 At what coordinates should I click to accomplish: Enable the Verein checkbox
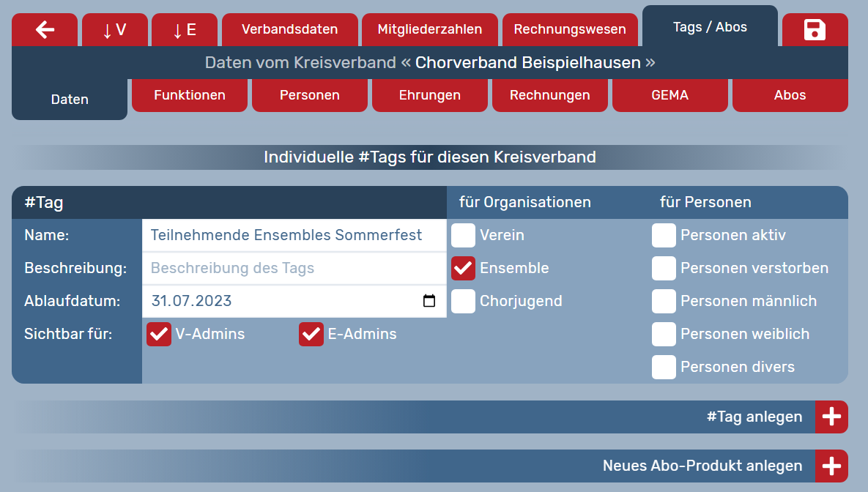click(x=463, y=236)
